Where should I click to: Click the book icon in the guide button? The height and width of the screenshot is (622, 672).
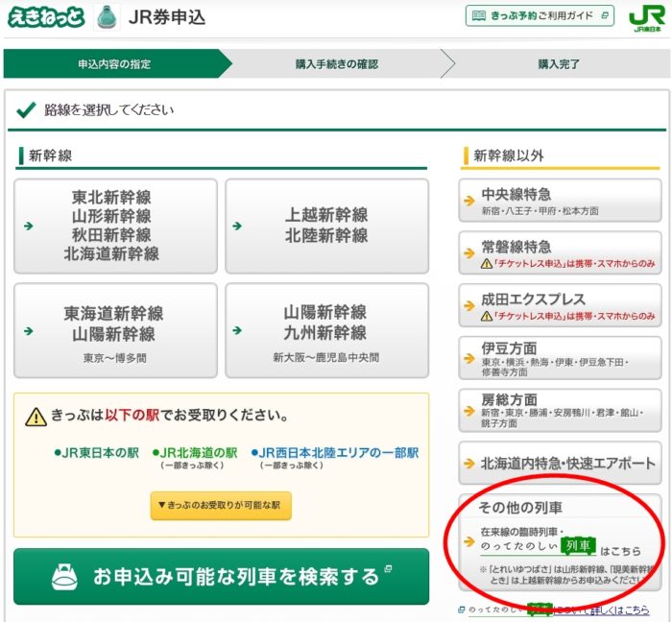(x=478, y=16)
